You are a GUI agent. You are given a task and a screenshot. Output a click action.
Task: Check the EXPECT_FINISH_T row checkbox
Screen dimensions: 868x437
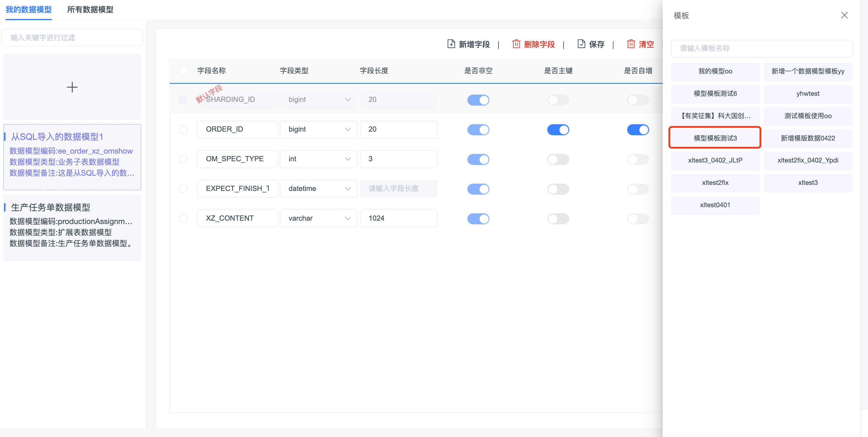coord(183,189)
